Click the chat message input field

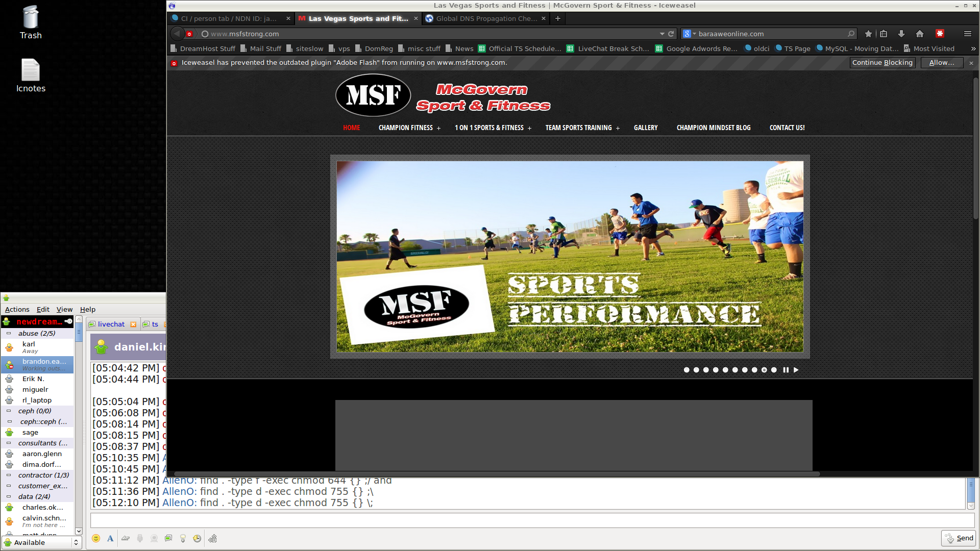coord(532,520)
